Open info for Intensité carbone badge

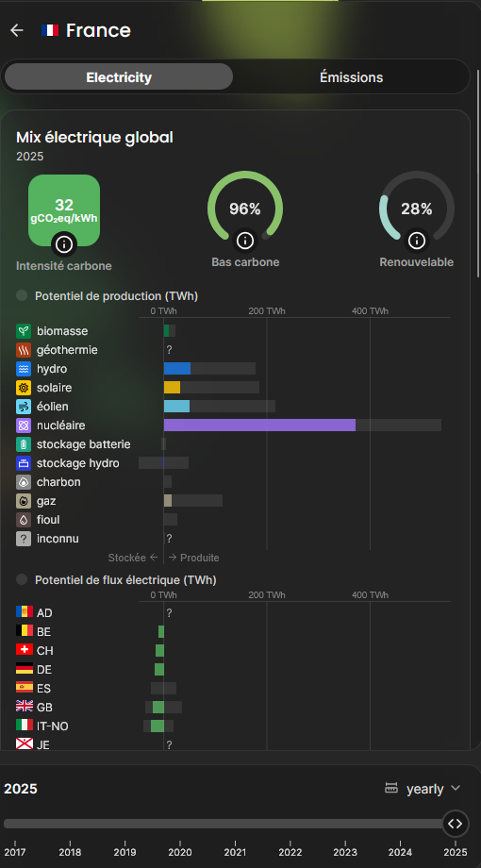pos(64,243)
